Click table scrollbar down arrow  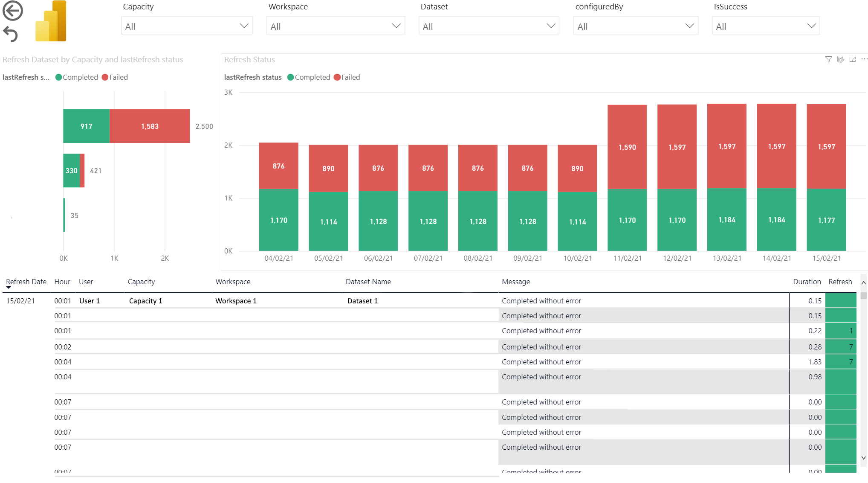tap(863, 458)
